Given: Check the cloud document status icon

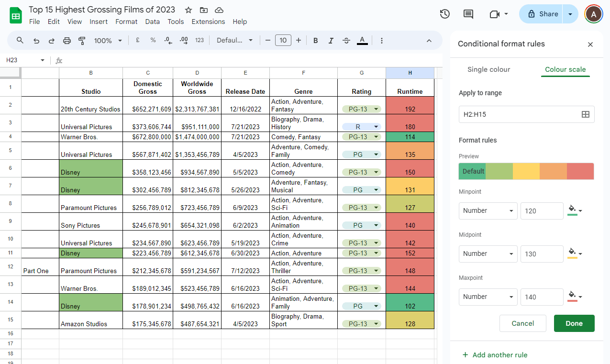Looking at the screenshot, I should pos(219,10).
